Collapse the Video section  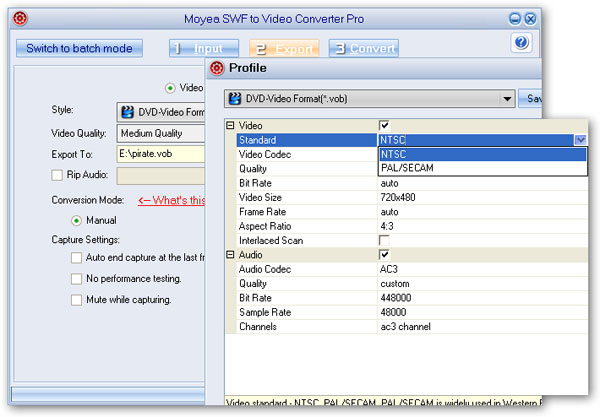[230, 125]
